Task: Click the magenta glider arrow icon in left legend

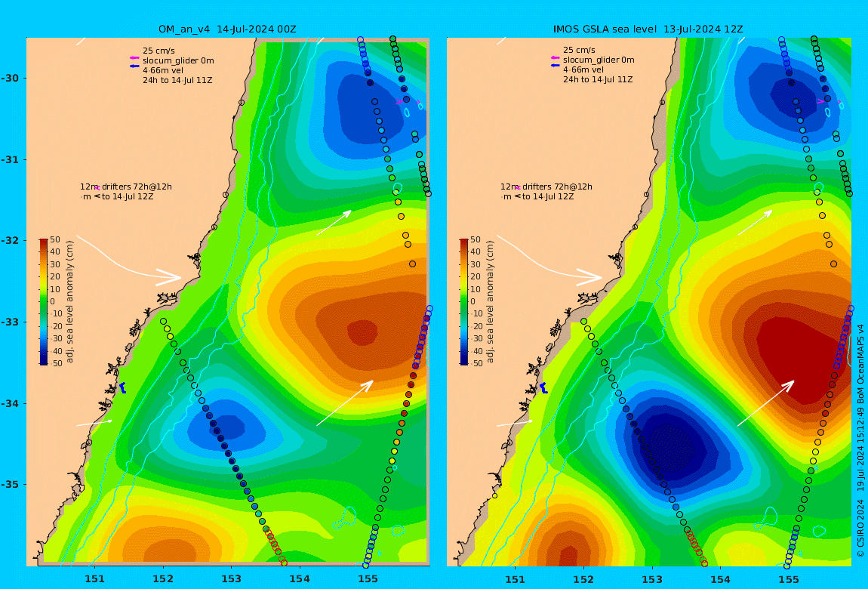Action: coord(134,58)
